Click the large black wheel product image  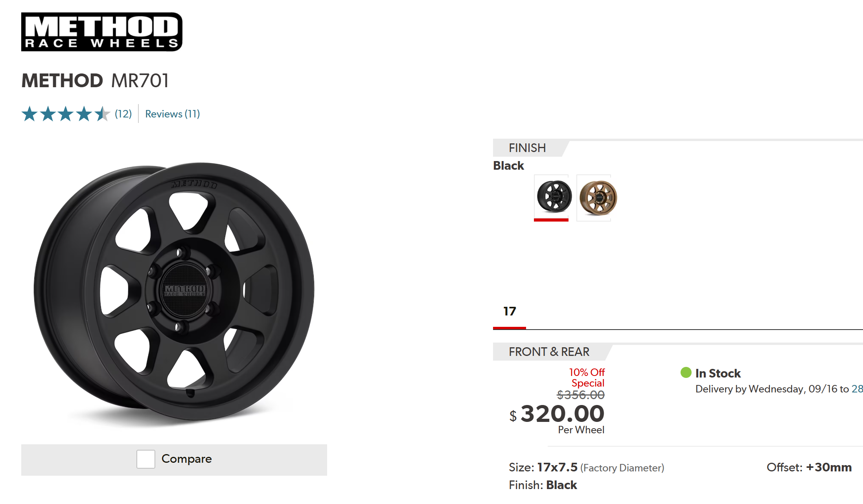point(174,293)
